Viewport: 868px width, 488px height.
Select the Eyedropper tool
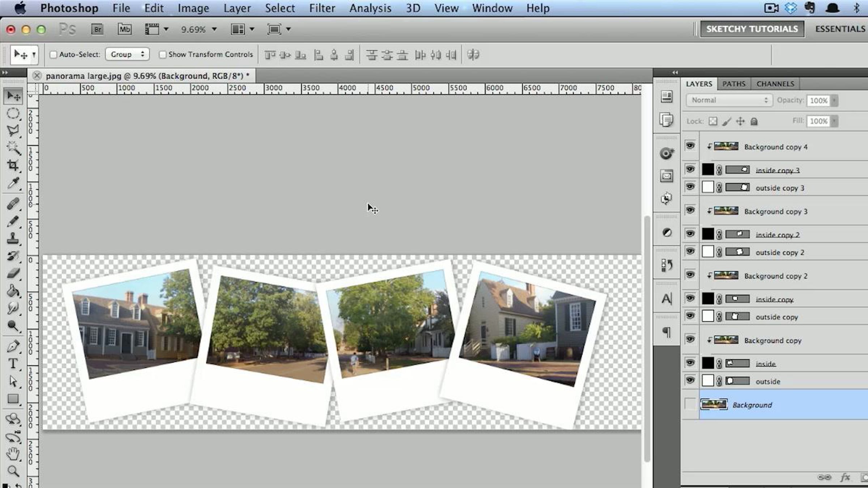point(13,183)
